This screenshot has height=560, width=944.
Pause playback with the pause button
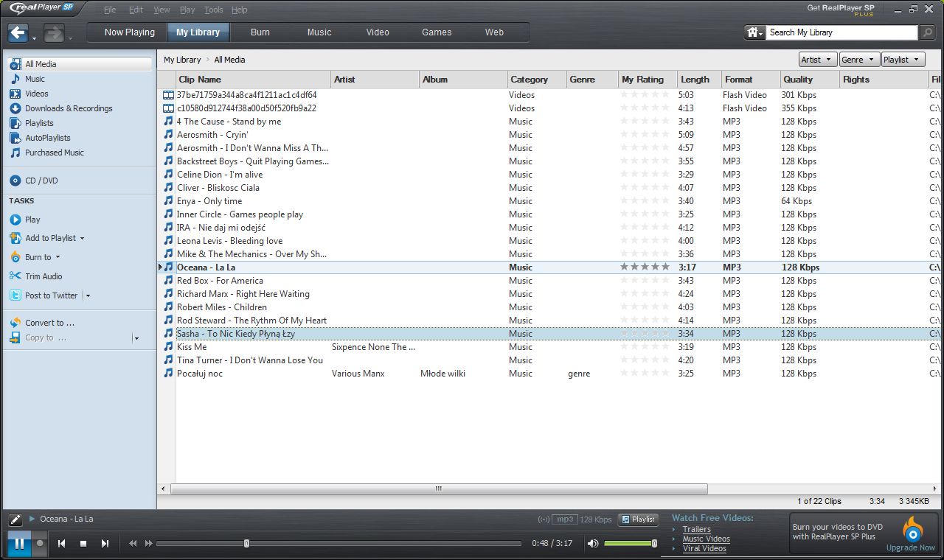coord(18,544)
